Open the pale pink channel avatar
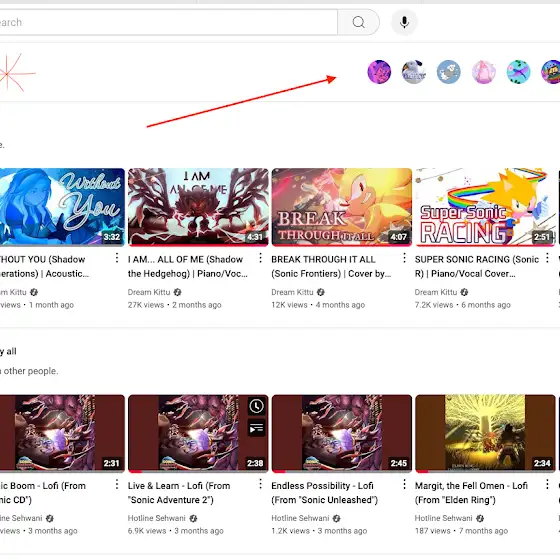 click(x=484, y=72)
